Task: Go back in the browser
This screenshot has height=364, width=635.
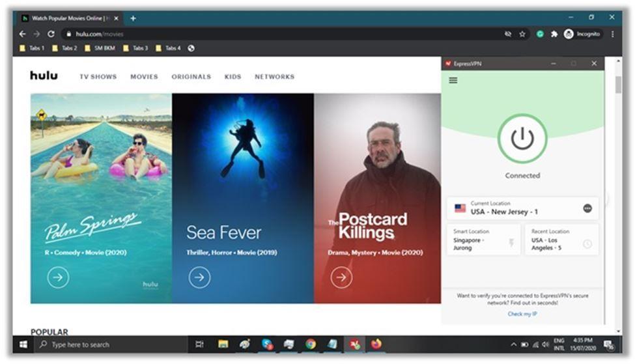Action: (x=23, y=34)
